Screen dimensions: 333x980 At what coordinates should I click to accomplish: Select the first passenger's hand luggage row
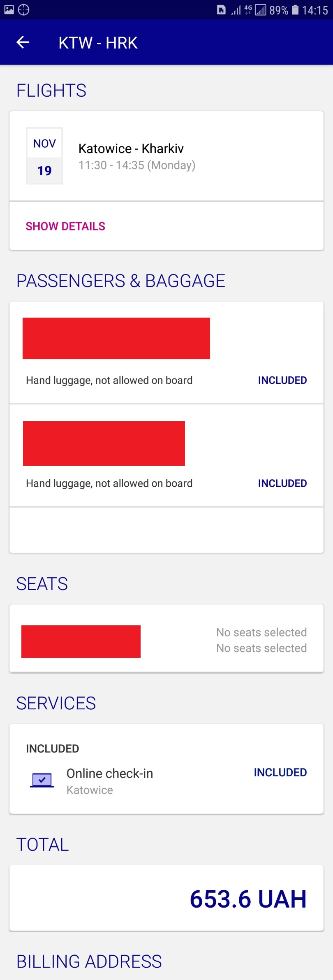[109, 380]
